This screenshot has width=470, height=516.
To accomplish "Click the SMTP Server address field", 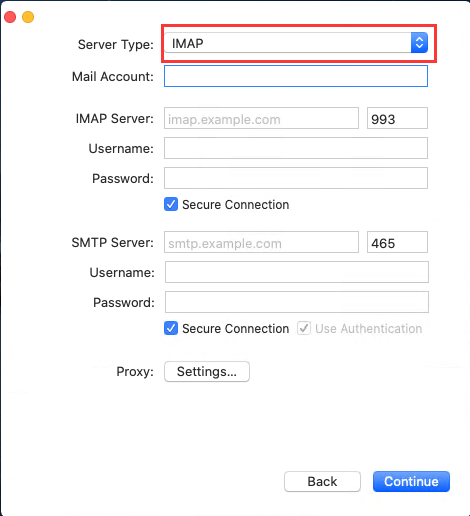I will coord(261,242).
